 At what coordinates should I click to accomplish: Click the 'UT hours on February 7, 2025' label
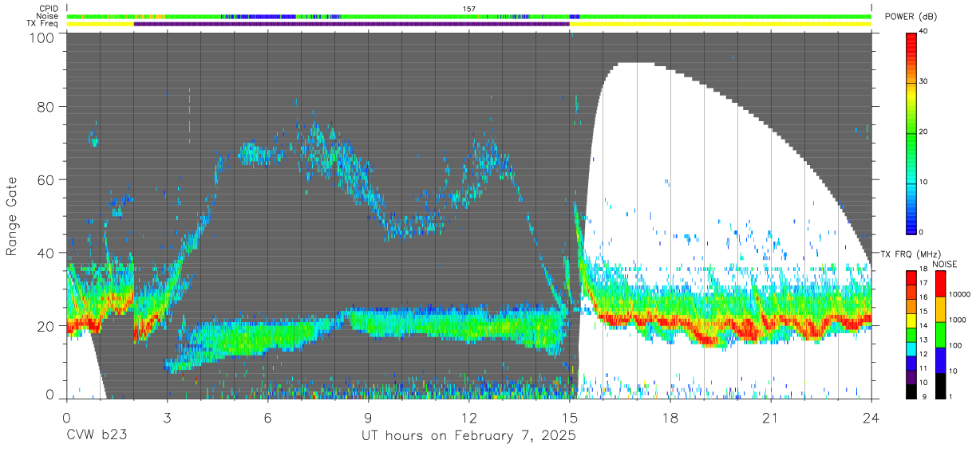tap(469, 437)
